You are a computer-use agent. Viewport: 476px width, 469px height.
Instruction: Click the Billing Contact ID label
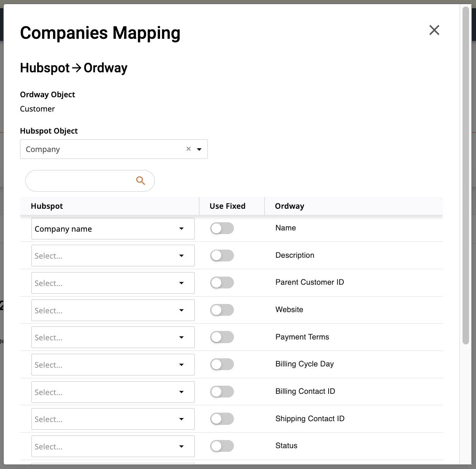[305, 391]
